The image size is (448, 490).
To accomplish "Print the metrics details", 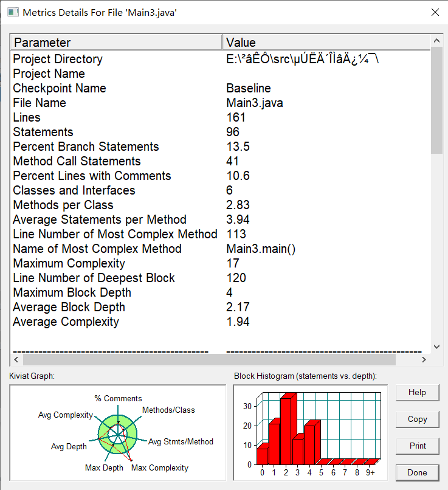I will pyautogui.click(x=418, y=446).
